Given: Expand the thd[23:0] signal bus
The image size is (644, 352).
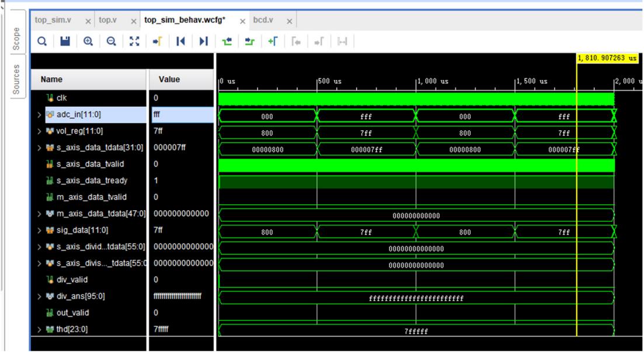Looking at the screenshot, I should 38,330.
